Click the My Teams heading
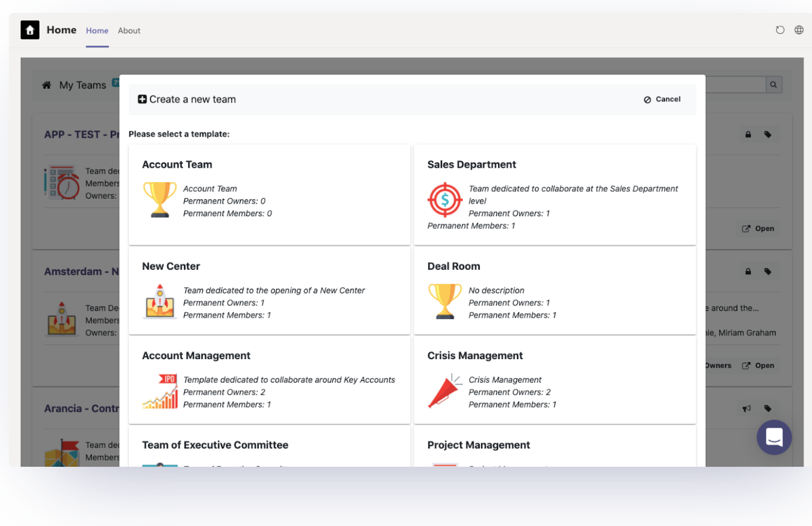The height and width of the screenshot is (526, 812). [83, 85]
